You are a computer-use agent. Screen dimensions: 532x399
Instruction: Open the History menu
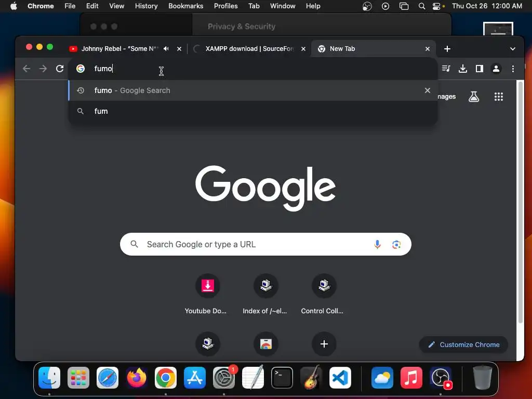click(146, 6)
